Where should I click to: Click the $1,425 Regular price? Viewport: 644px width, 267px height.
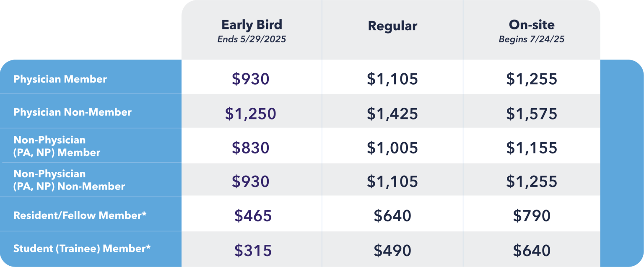392,114
